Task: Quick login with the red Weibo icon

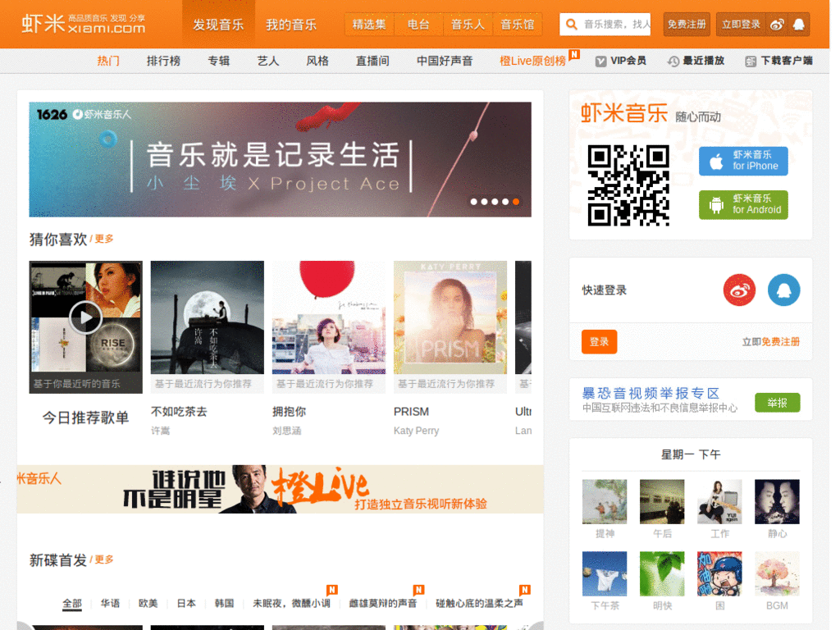Action: click(x=738, y=290)
